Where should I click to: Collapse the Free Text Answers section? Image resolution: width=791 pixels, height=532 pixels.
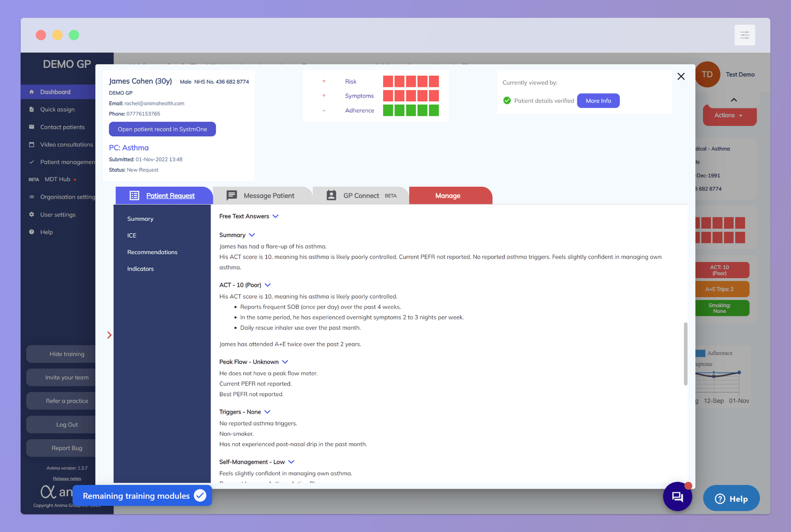276,216
